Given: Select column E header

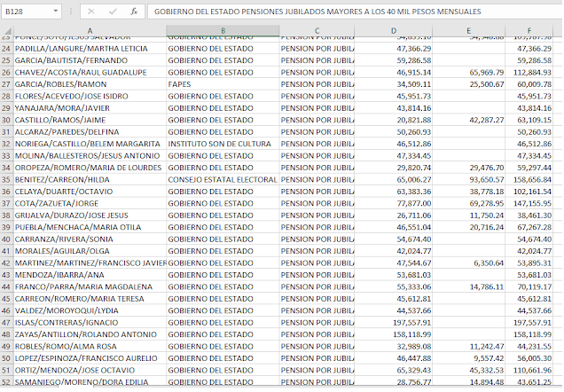Looking at the screenshot, I should (468, 31).
